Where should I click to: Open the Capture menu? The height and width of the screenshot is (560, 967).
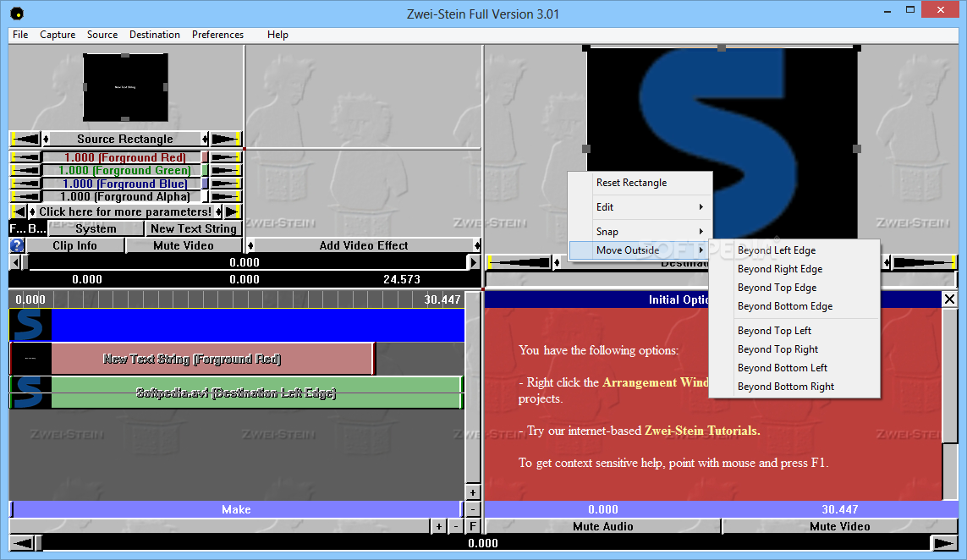pyautogui.click(x=58, y=35)
